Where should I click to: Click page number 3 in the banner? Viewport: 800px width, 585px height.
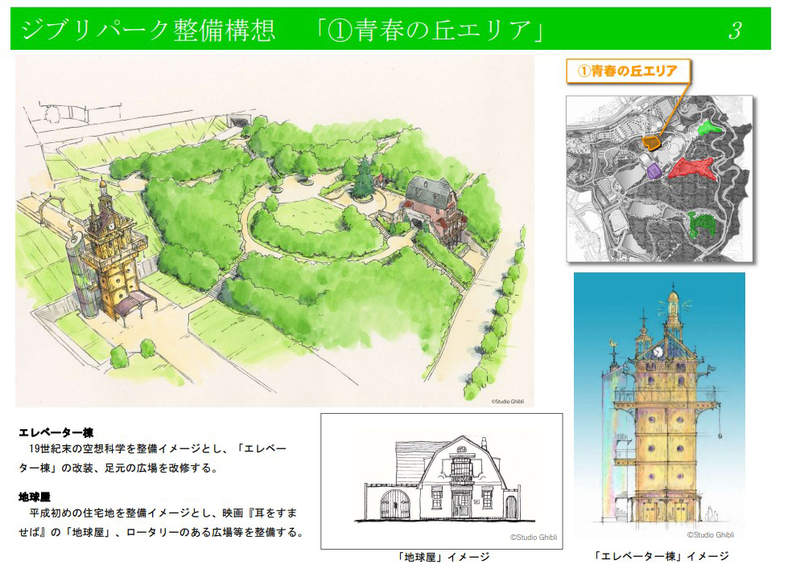click(735, 30)
